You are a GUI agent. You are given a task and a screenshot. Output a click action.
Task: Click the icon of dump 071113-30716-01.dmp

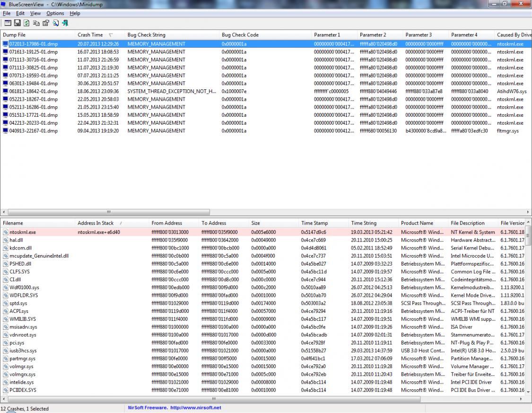5,60
